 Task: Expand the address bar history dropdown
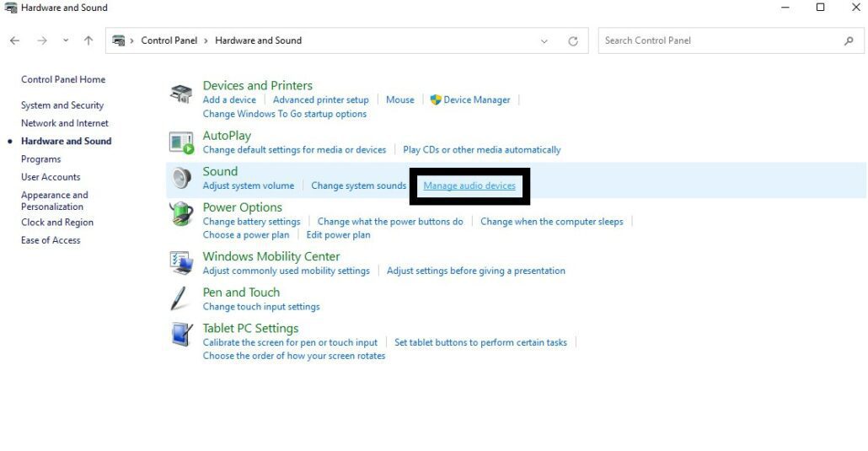[544, 41]
